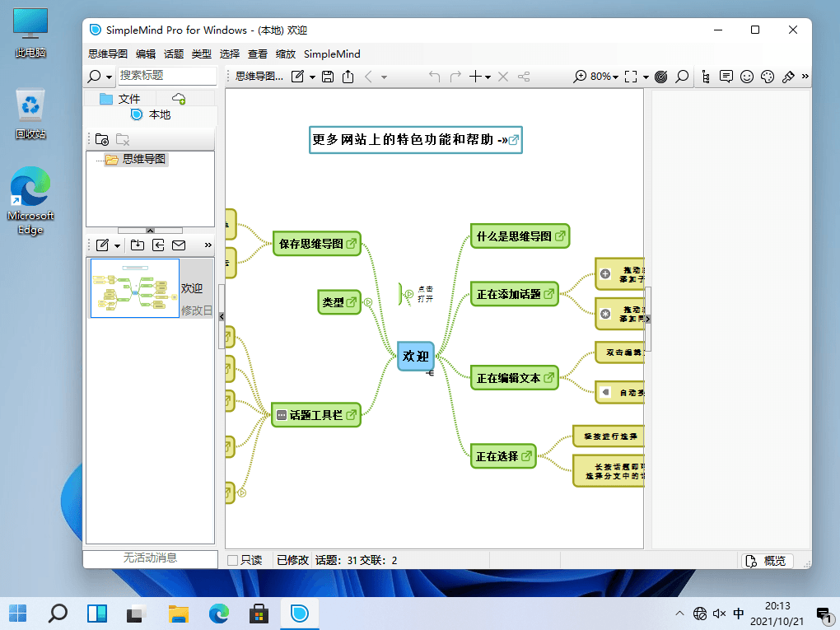Viewport: 840px width, 630px height.
Task: Click the envelope mail icon in left panel
Action: pos(179,245)
